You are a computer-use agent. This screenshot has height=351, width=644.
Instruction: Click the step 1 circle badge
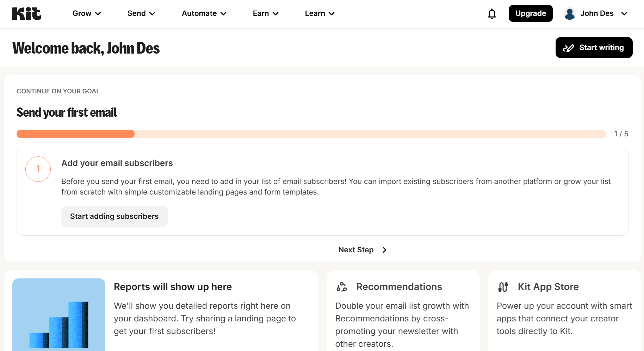(38, 169)
